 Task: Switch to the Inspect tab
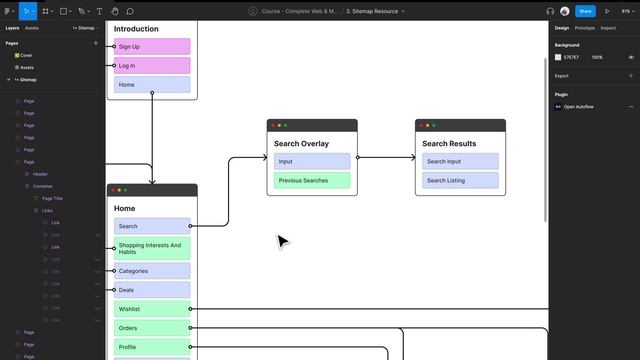[x=608, y=28]
